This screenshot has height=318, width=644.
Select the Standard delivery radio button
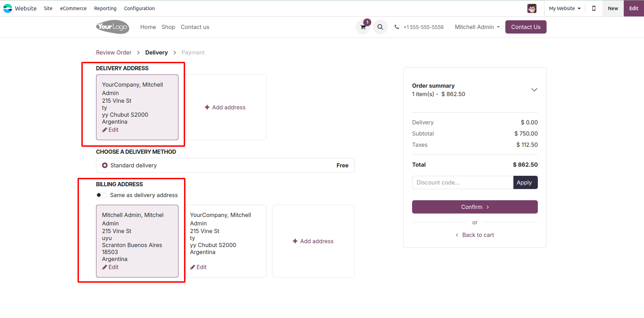(105, 165)
